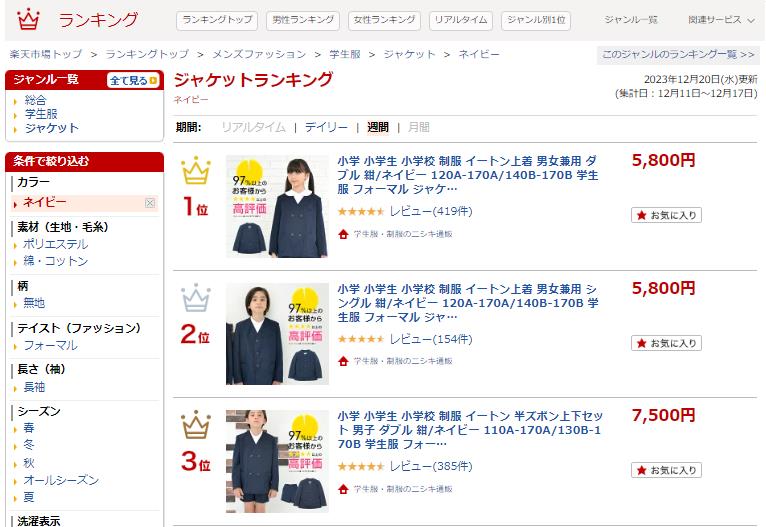Viewport: 766px width, 527px height.
Task: Open このジャンルのランキング一覧 link
Action: click(x=678, y=54)
